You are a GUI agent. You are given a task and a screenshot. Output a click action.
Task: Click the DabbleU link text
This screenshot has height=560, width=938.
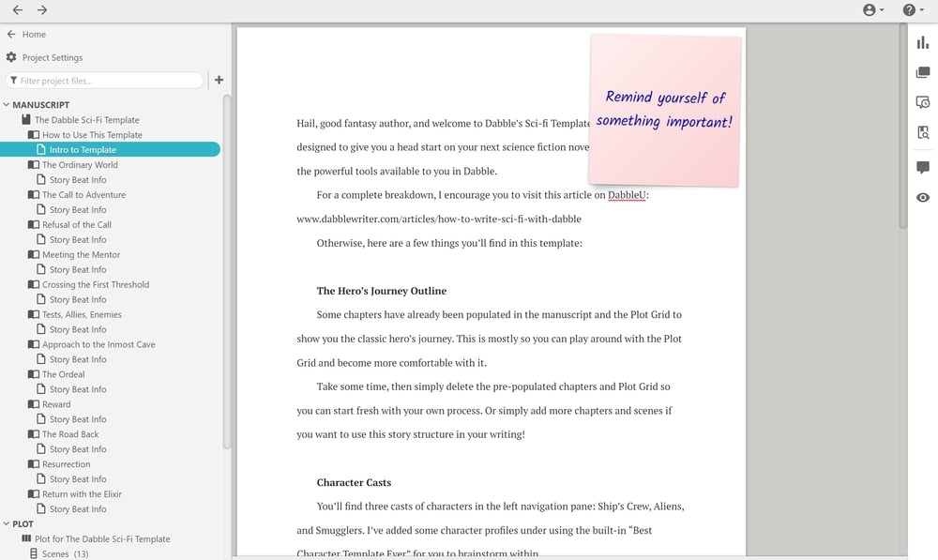coord(627,195)
